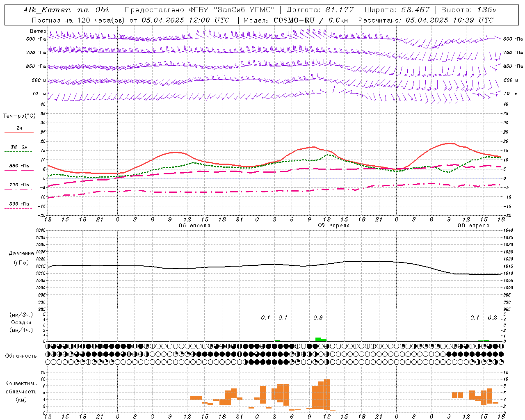Click the '07 апреля' date label
Screen dimensions: 525x420
(x=334, y=226)
